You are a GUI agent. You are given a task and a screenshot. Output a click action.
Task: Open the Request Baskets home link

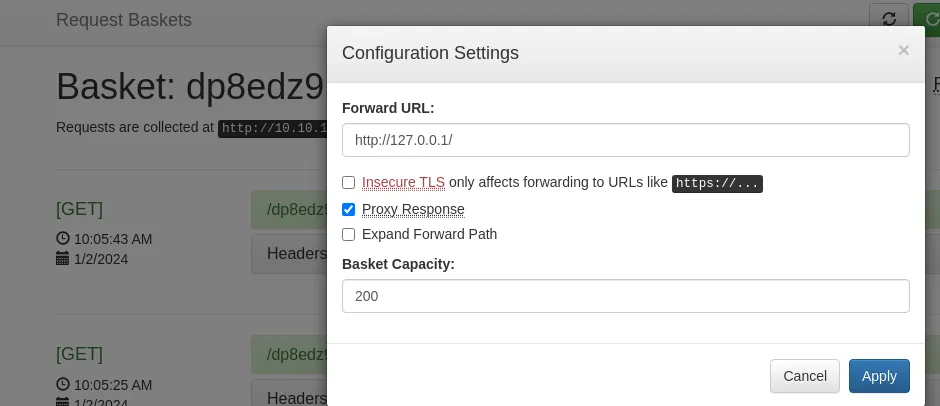tap(124, 20)
